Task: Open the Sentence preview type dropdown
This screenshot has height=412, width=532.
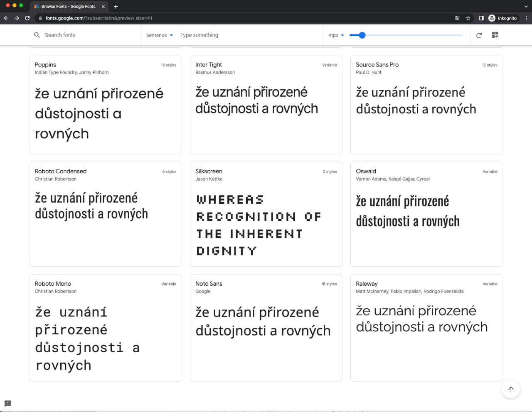Action: tap(159, 35)
